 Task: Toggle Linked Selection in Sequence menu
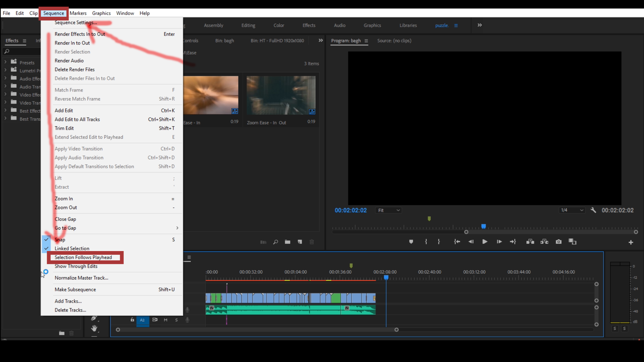tap(72, 248)
